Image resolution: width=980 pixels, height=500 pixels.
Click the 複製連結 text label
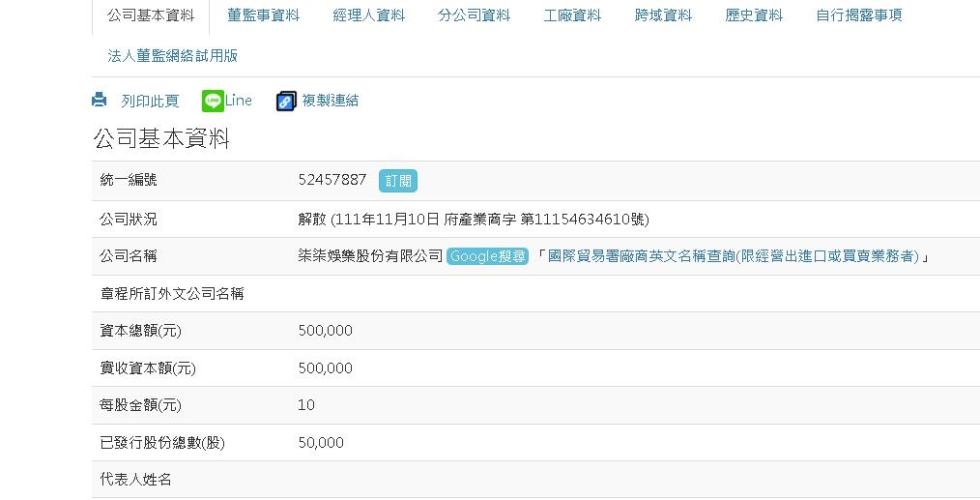coord(331,101)
